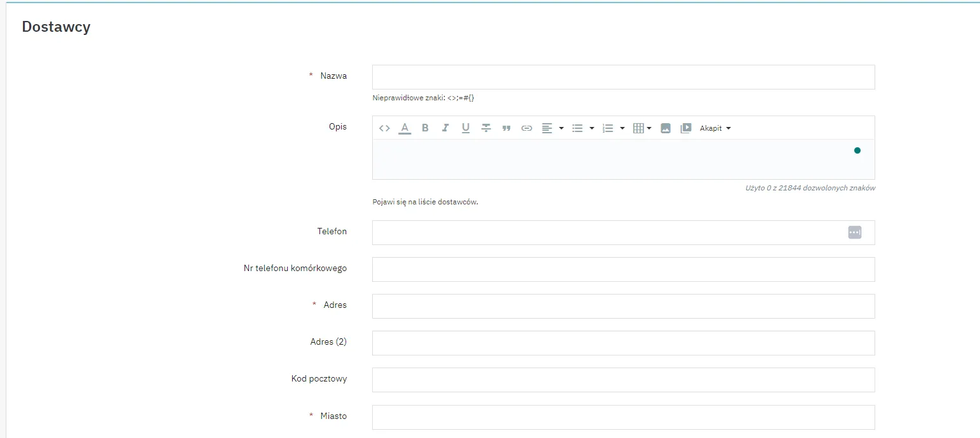Open source code view in Opis editor
This screenshot has height=438, width=980.
tap(384, 128)
